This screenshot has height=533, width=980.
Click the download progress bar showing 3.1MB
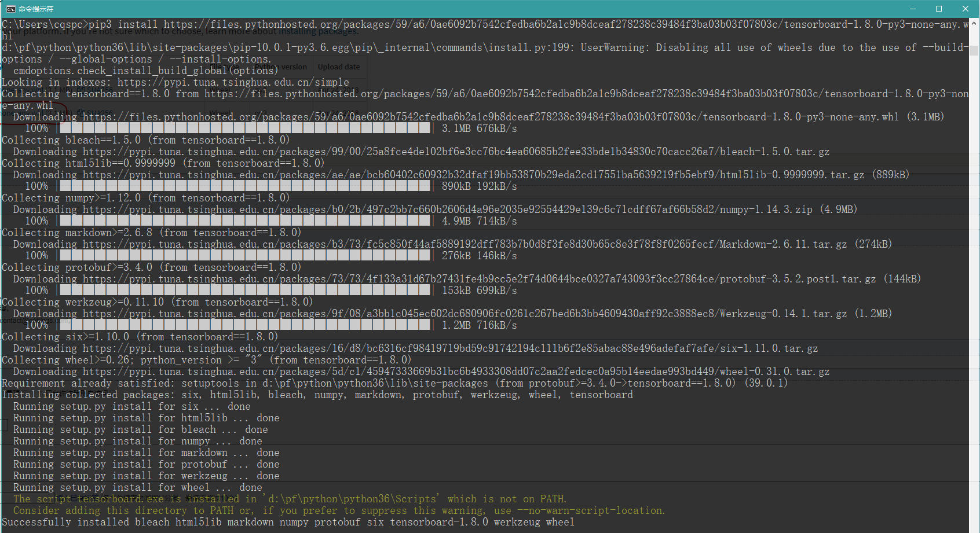pyautogui.click(x=245, y=128)
